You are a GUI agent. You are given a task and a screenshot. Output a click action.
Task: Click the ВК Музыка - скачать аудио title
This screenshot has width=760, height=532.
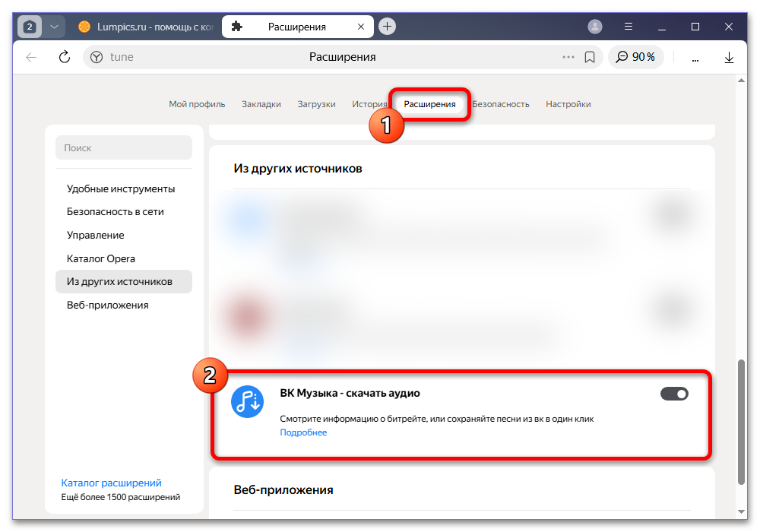(x=350, y=393)
